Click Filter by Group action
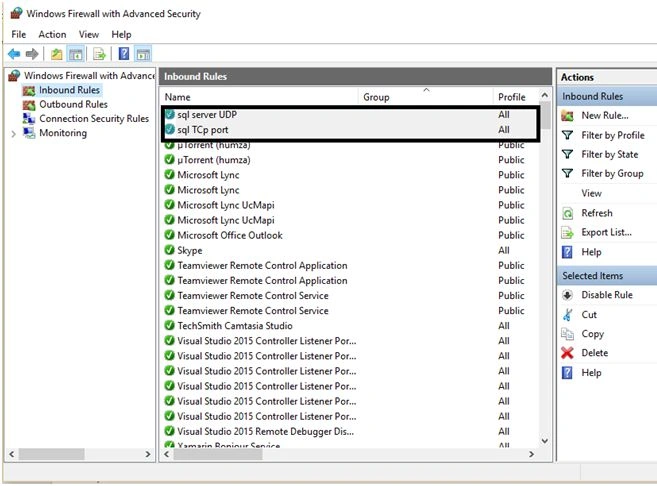 612,173
